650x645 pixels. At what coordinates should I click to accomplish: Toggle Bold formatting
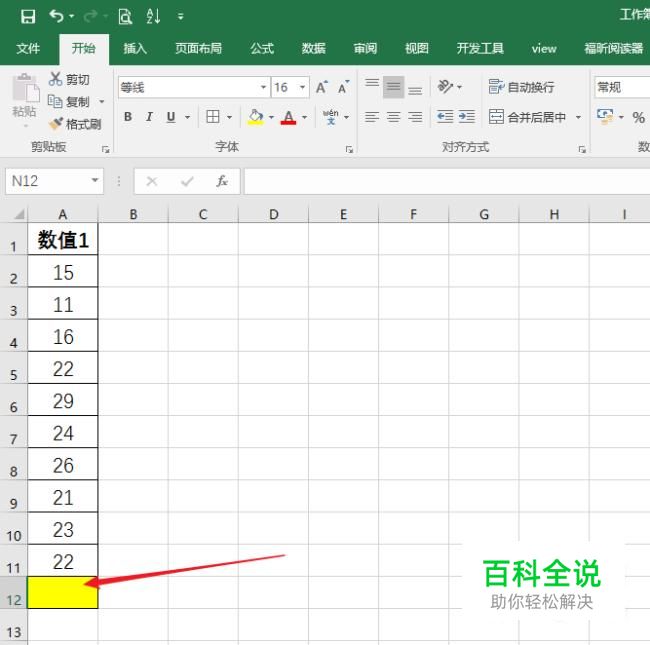128,117
